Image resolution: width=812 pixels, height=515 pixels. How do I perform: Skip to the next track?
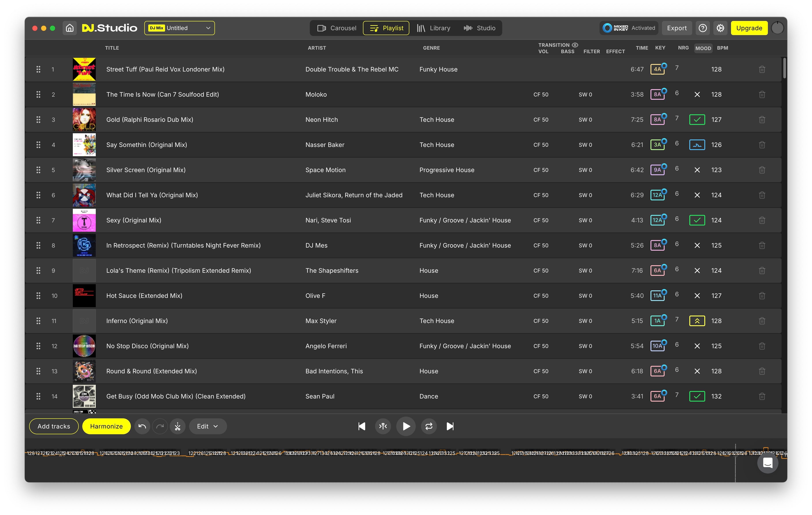tap(450, 426)
